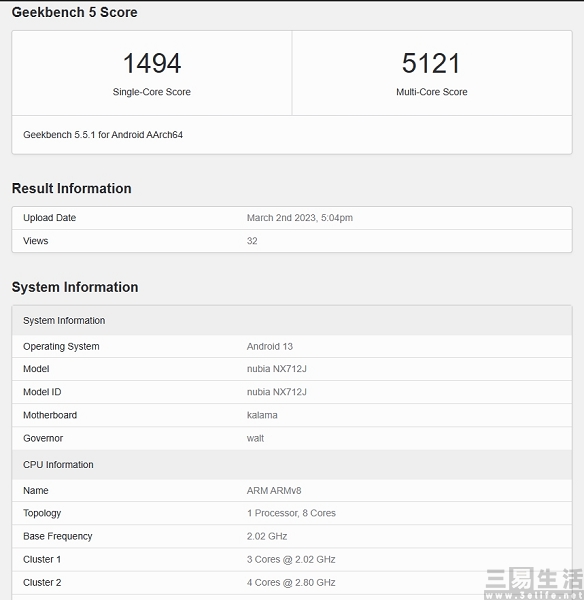Click the Views row label

[36, 241]
